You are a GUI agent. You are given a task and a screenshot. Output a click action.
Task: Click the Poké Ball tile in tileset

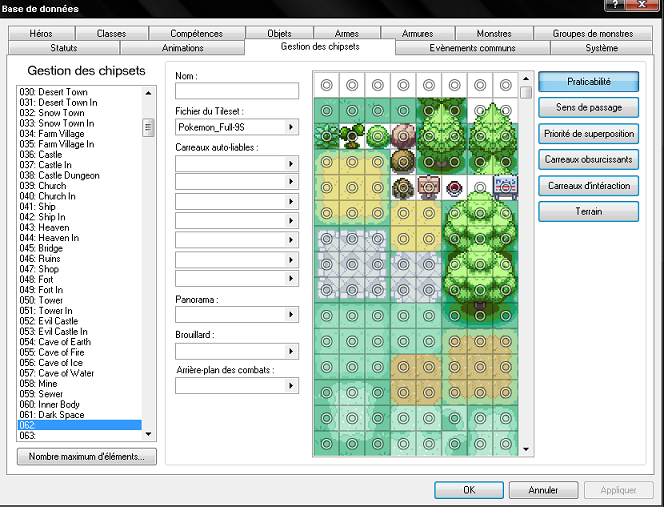[455, 186]
